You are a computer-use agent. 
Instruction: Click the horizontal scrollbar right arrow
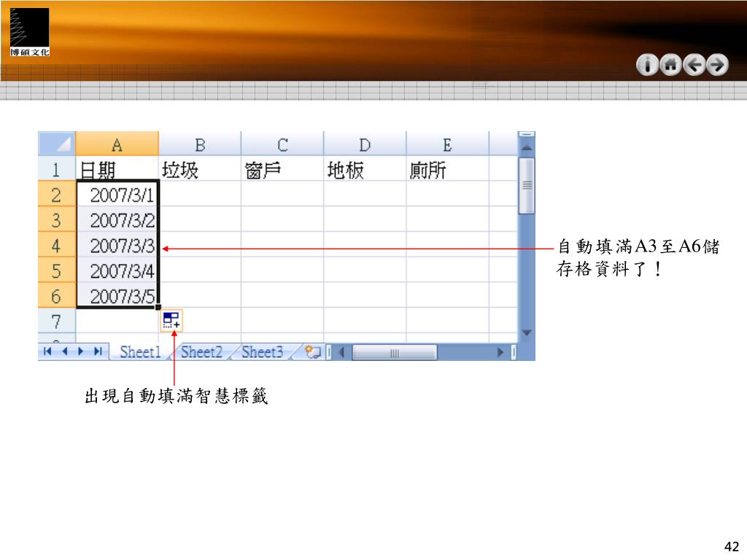pos(500,352)
